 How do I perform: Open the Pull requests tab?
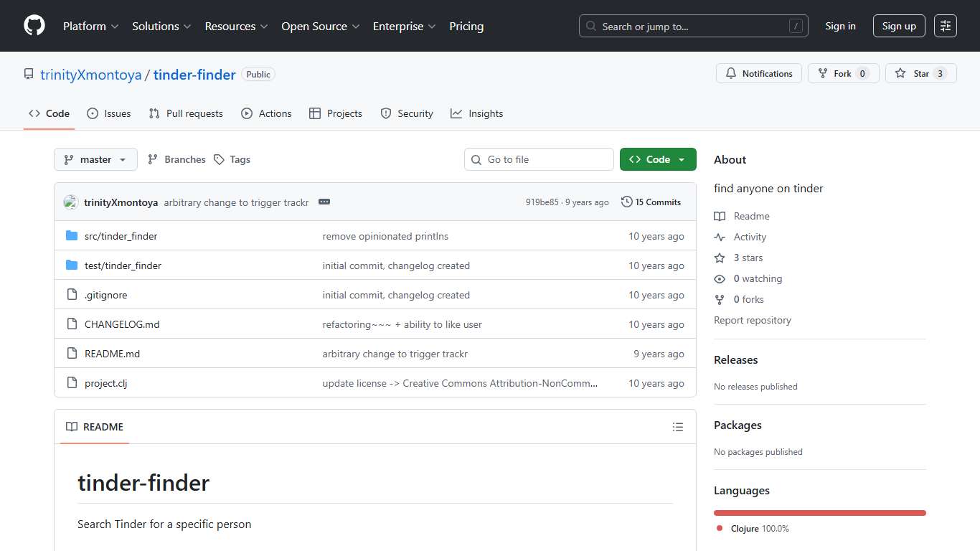[x=186, y=113]
